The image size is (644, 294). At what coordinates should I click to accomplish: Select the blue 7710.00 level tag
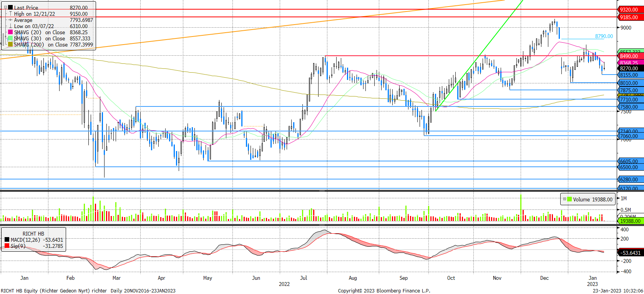point(630,100)
